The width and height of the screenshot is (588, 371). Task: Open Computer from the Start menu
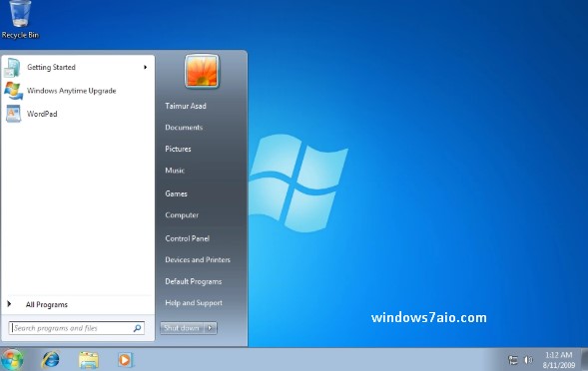(x=182, y=215)
